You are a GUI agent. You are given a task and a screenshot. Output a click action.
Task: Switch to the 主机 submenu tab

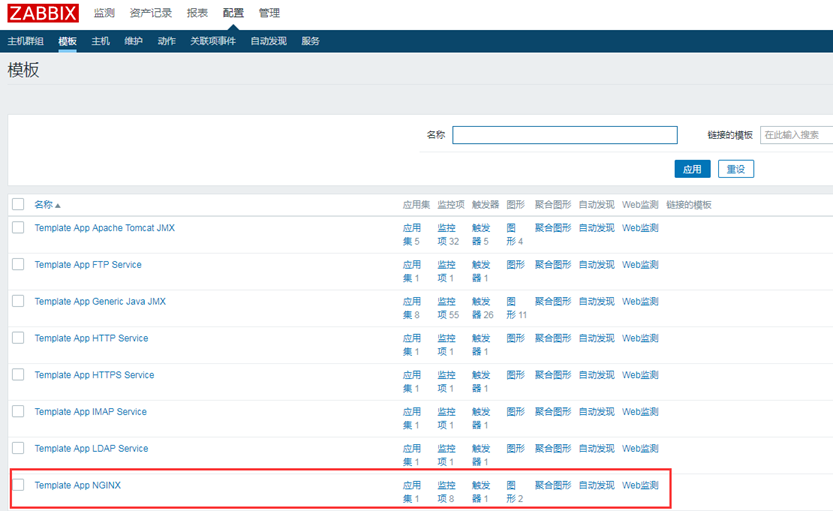[x=100, y=41]
